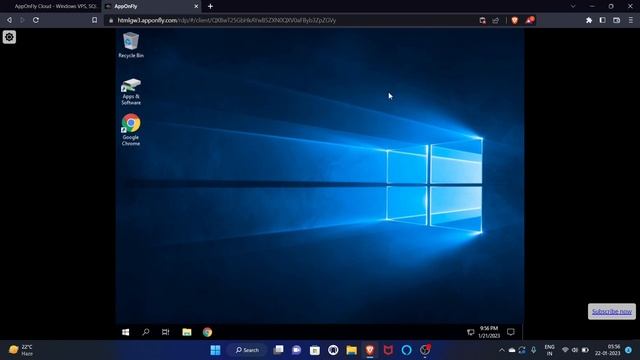The height and width of the screenshot is (360, 640).
Task: Click the share icon in address bar
Action: tap(496, 20)
